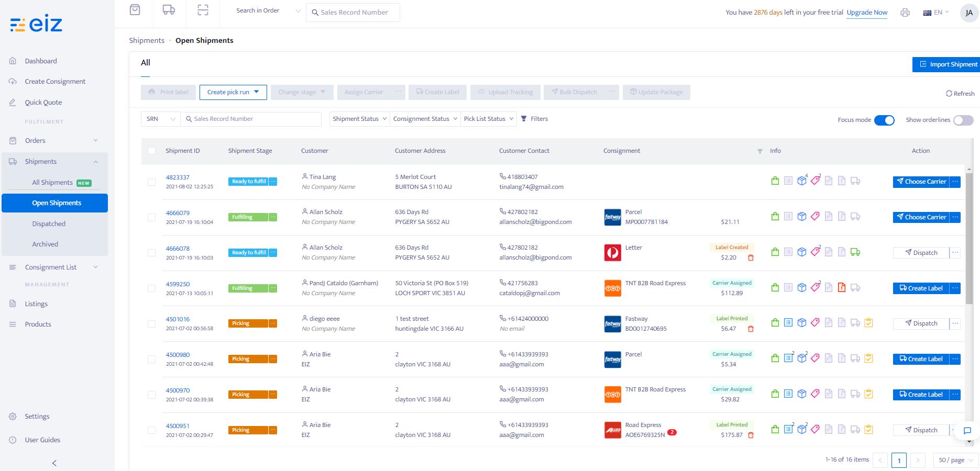Click the red document alert icon for shipment 4599250

(842, 287)
